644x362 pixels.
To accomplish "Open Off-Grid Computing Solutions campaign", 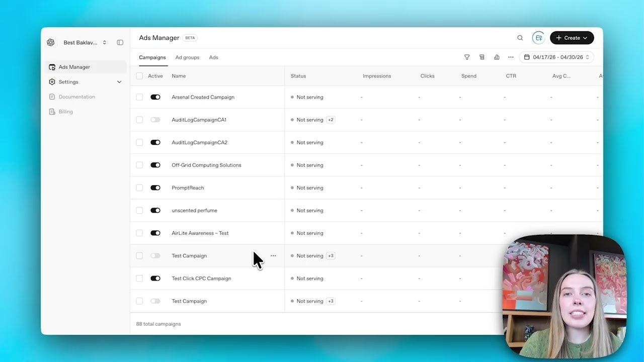I will tap(206, 165).
